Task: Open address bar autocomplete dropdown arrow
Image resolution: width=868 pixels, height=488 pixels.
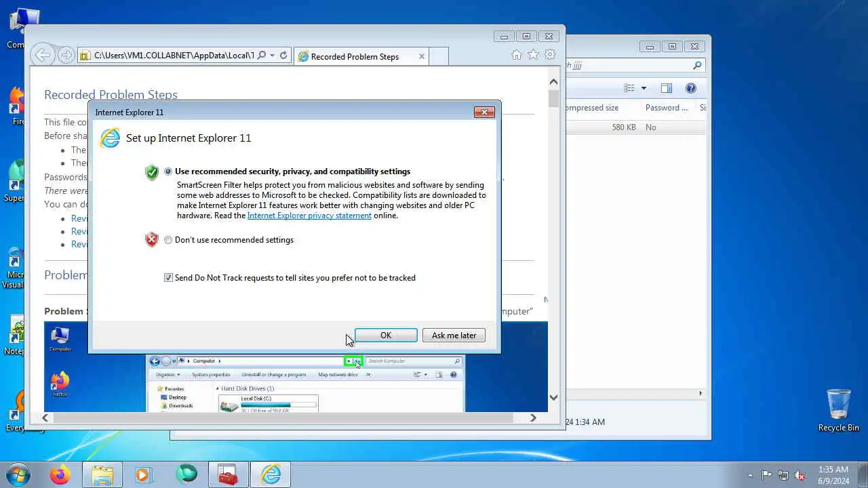Action: (272, 56)
